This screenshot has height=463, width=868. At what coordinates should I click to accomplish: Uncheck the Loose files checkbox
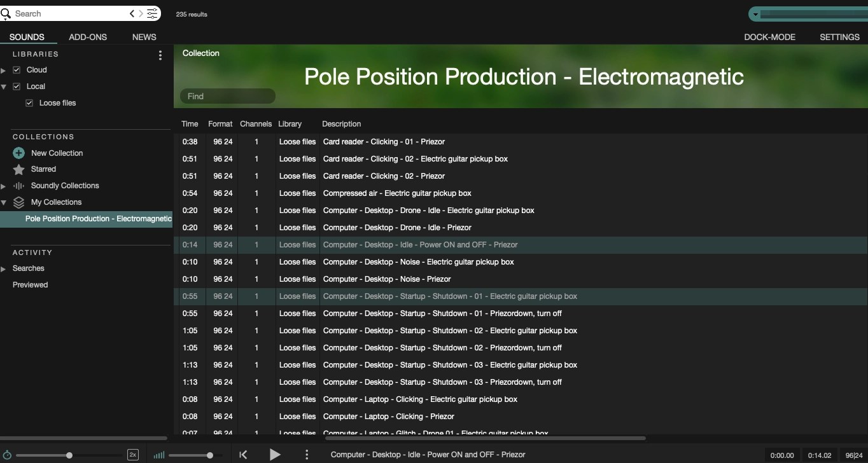point(29,102)
